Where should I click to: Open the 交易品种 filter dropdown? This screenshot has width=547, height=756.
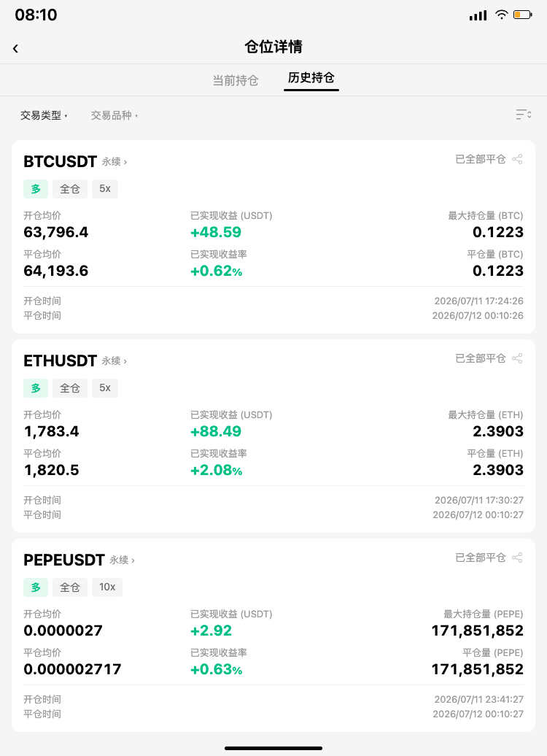115,115
